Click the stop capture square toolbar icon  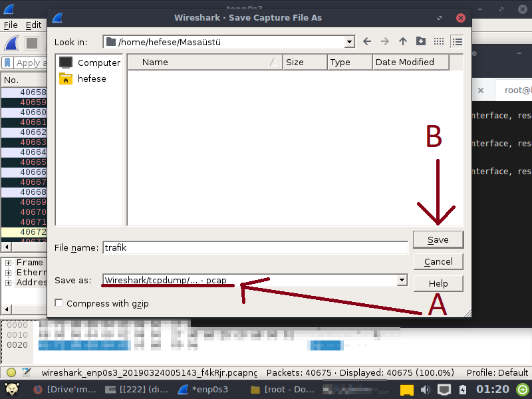[32, 43]
